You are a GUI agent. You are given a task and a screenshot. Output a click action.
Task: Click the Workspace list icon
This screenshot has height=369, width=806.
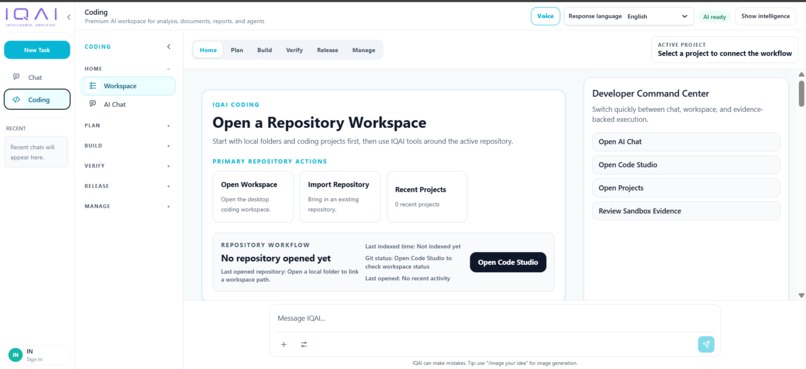click(93, 86)
